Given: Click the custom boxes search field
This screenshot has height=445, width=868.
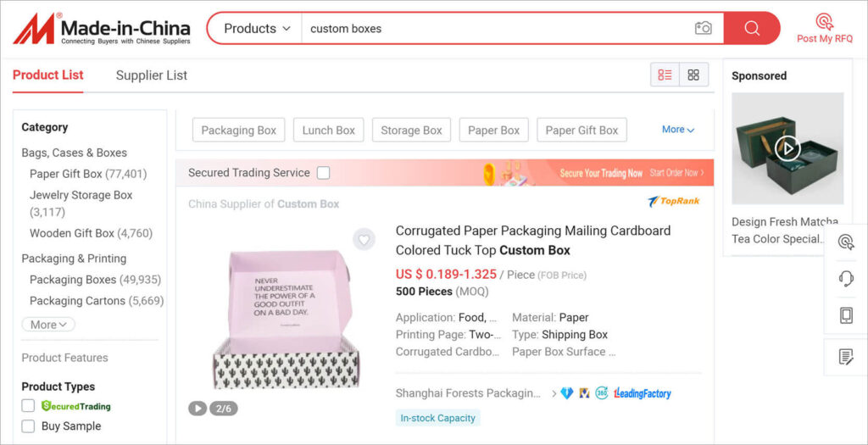Looking at the screenshot, I should 492,28.
